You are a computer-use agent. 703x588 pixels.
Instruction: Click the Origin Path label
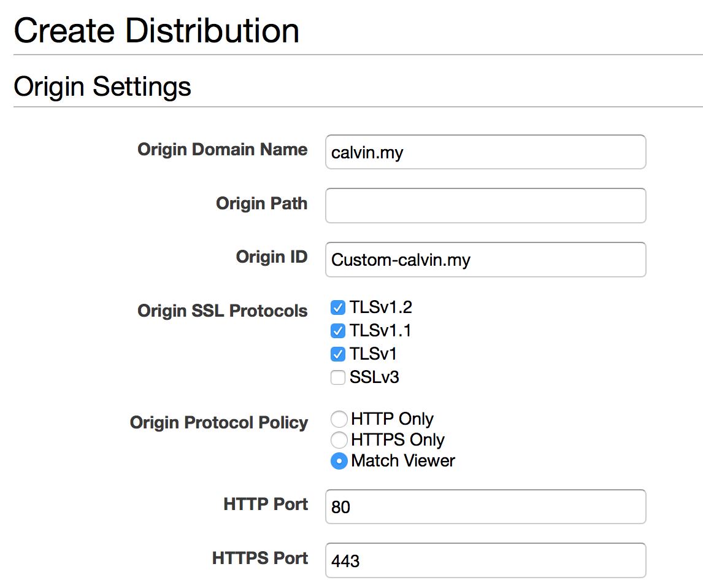tap(262, 204)
